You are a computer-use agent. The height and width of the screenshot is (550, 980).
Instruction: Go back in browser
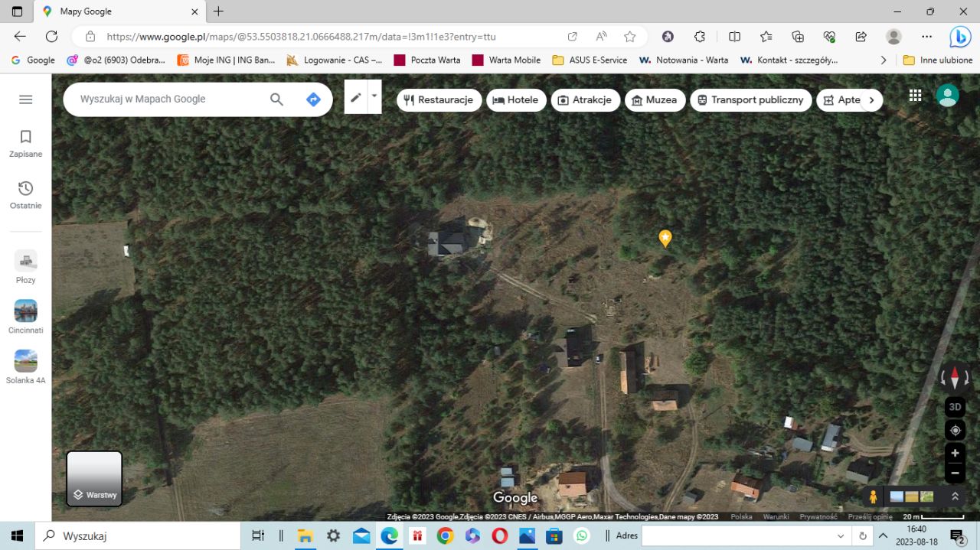(20, 36)
